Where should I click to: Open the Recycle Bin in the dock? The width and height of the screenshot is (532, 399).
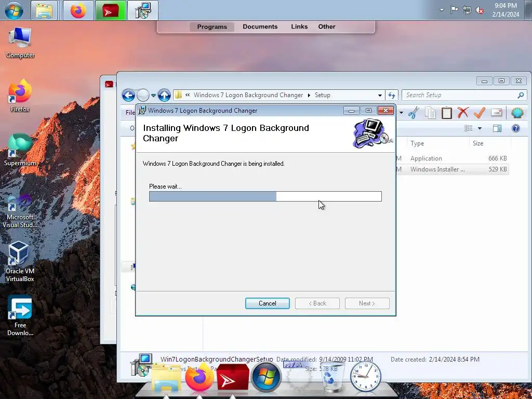click(x=332, y=377)
